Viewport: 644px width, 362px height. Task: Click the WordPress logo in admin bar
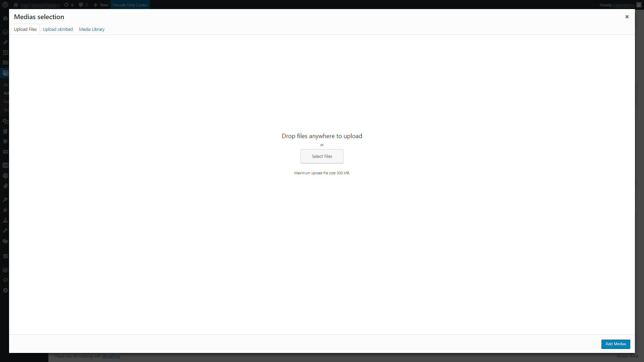click(x=5, y=4)
